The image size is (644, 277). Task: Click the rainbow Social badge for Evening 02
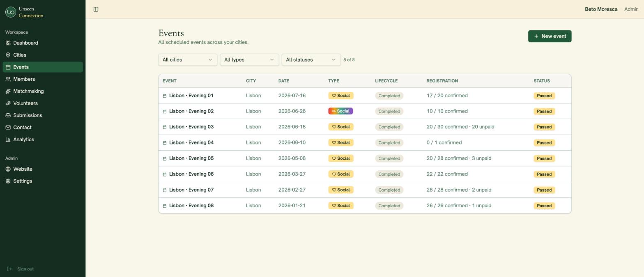click(340, 111)
